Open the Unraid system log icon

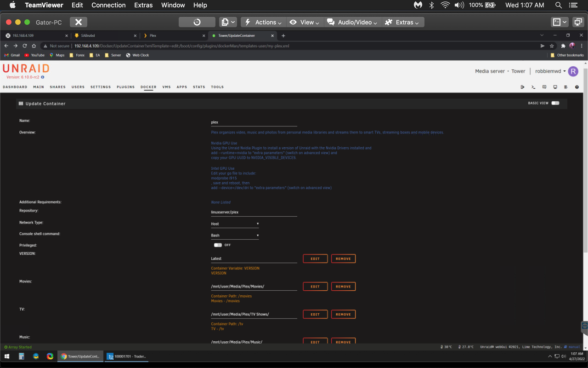coord(566,86)
